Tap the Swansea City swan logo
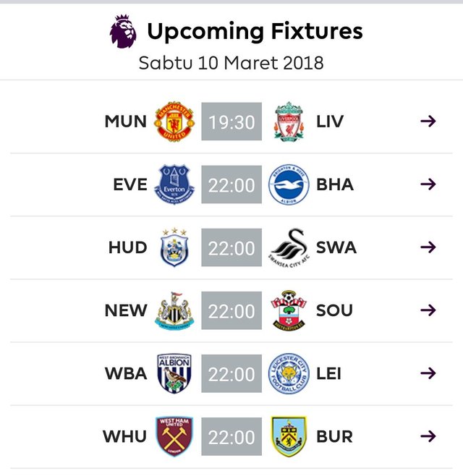Screen dimensions: 463x476 289,249
